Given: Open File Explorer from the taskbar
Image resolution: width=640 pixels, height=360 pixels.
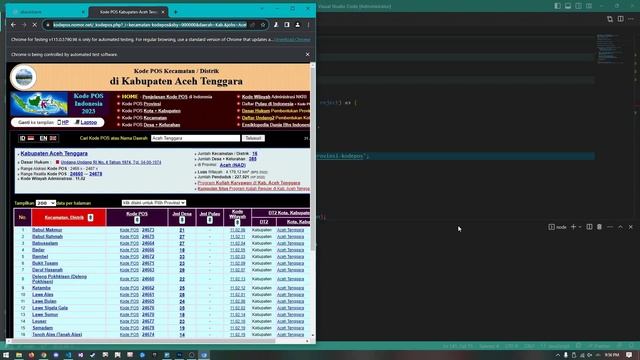Looking at the screenshot, I should pos(19,355).
